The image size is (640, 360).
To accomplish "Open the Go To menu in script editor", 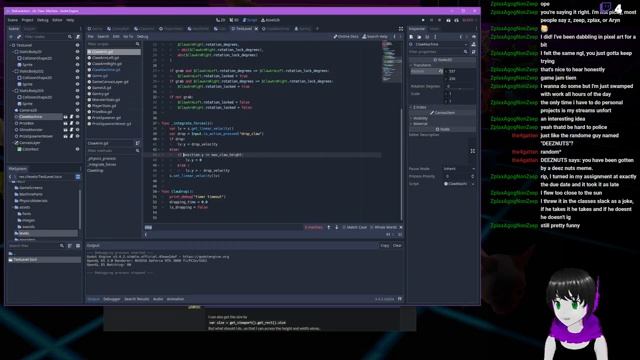I will tap(128, 37).
